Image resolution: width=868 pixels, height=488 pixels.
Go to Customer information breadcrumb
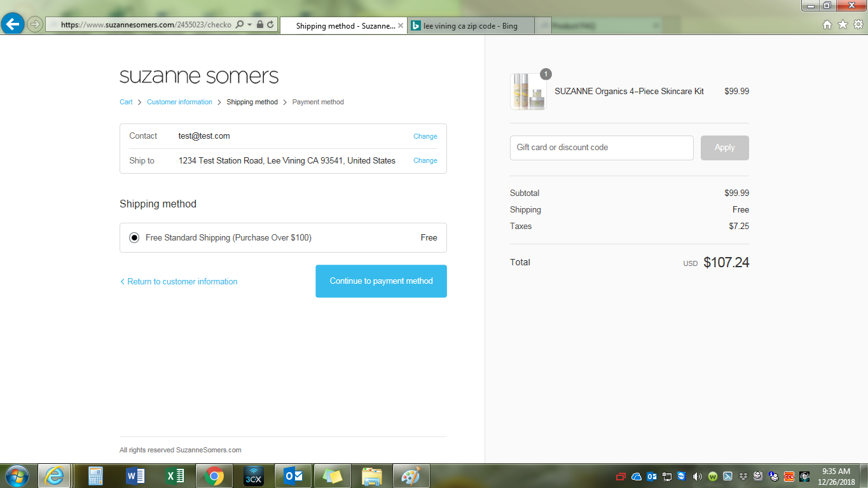tap(179, 102)
